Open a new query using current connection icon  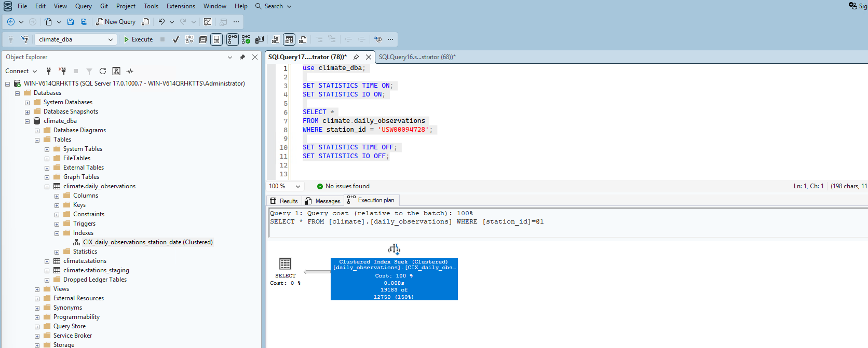(x=145, y=22)
